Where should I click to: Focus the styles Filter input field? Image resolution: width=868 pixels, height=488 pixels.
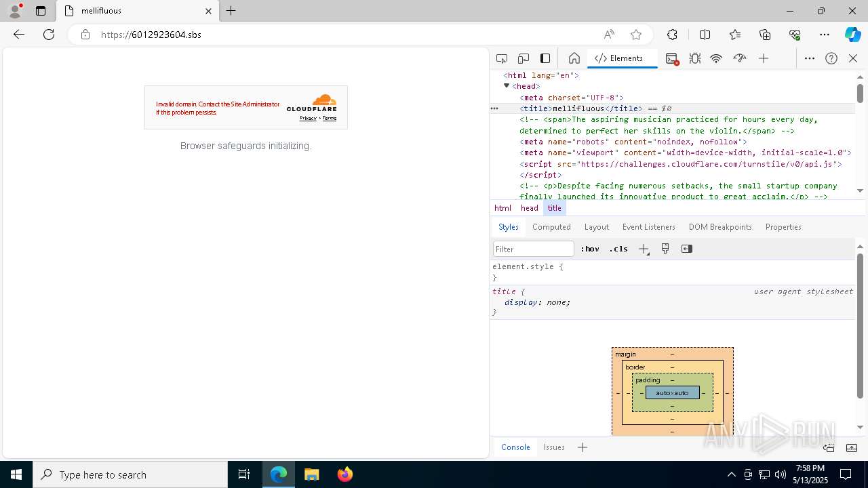point(534,249)
